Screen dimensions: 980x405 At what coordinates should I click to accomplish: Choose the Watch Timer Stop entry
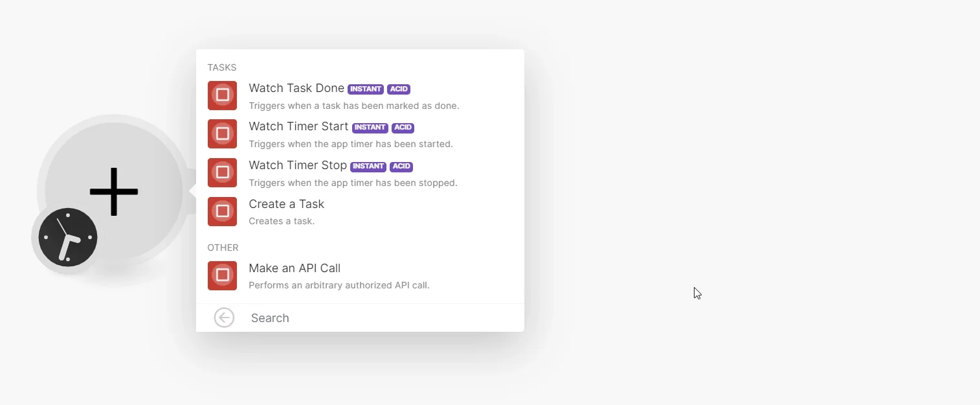point(360,173)
